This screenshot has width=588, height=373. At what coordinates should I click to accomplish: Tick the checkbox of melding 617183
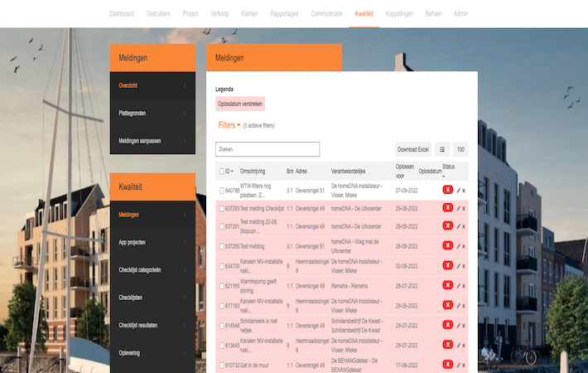pyautogui.click(x=222, y=306)
